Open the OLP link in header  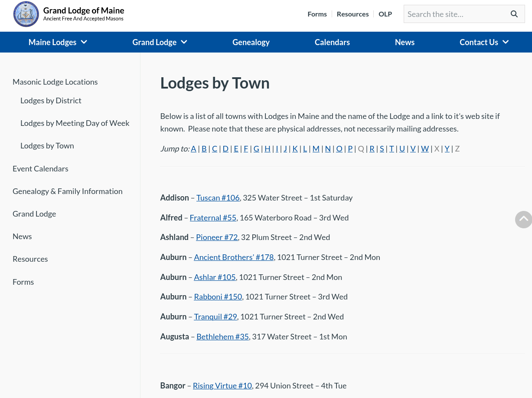(x=385, y=14)
